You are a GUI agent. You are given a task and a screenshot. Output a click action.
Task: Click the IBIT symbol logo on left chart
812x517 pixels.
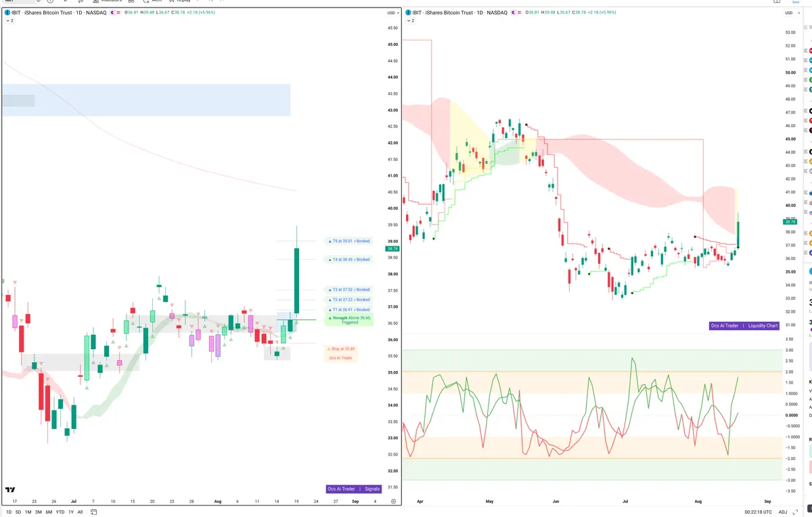coord(7,13)
